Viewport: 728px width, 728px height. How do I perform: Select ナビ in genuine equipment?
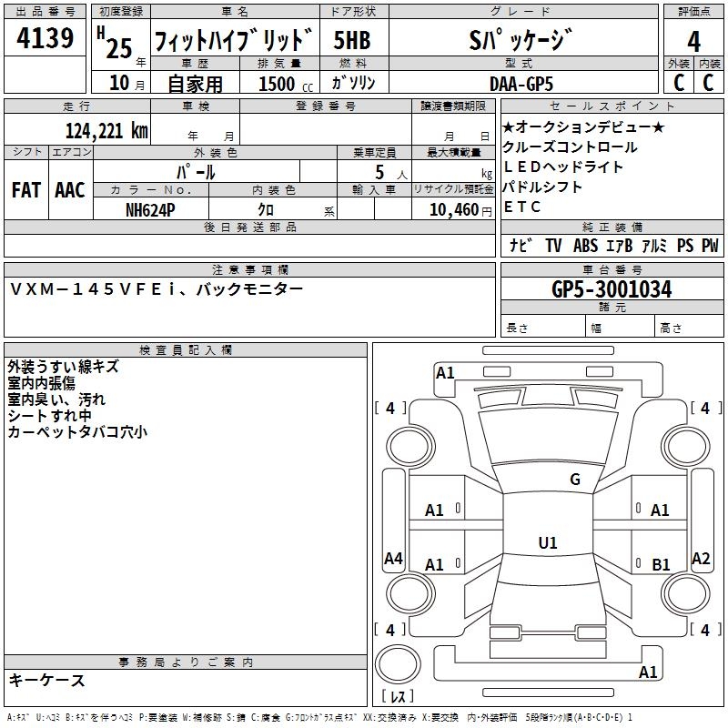pos(520,245)
